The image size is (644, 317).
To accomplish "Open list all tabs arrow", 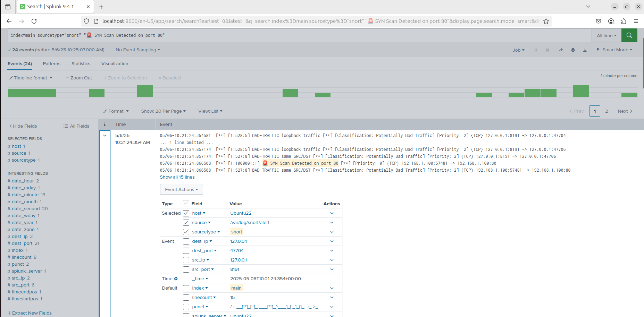I will 588,7.
